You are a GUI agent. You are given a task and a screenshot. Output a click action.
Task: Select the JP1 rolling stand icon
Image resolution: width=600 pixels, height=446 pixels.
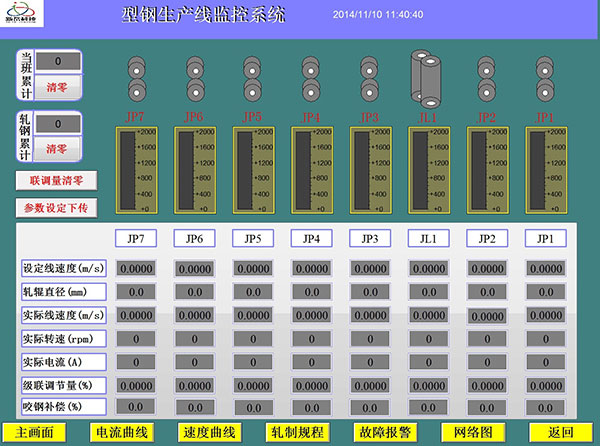[x=544, y=78]
